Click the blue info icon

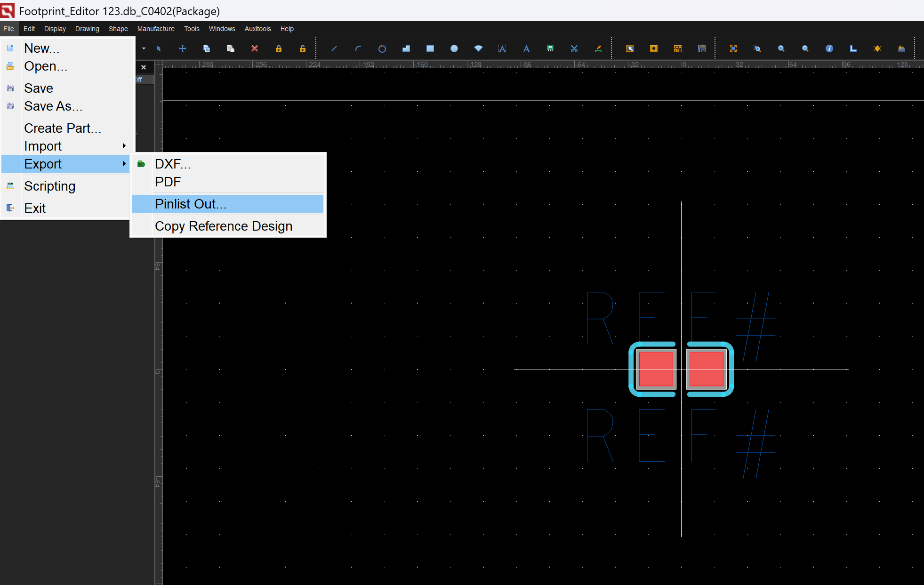(829, 48)
